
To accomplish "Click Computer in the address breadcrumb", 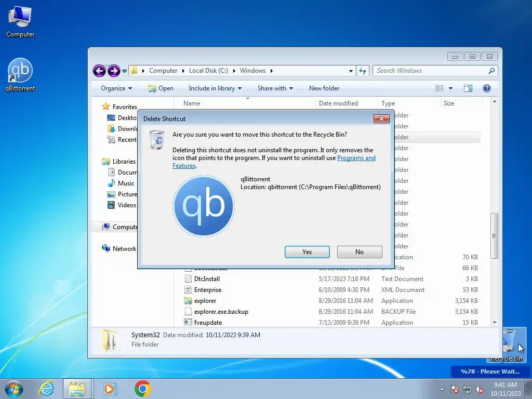I will point(163,71).
